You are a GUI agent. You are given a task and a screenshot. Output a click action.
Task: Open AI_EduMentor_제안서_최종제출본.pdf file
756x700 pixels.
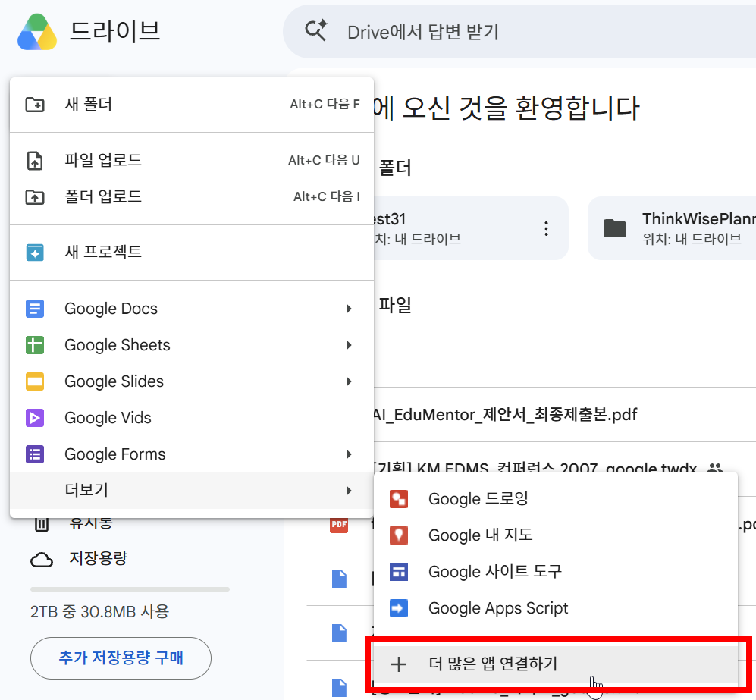tap(505, 415)
